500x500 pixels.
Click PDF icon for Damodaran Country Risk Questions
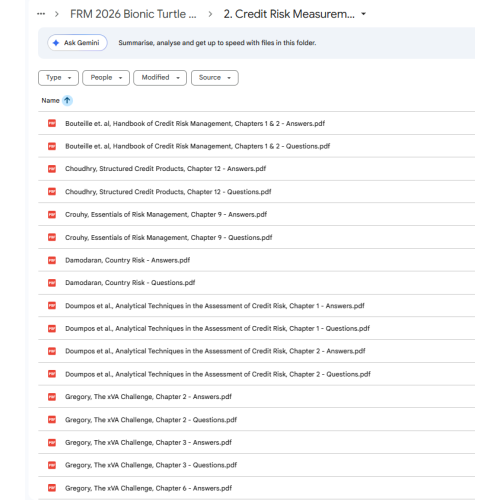click(52, 283)
